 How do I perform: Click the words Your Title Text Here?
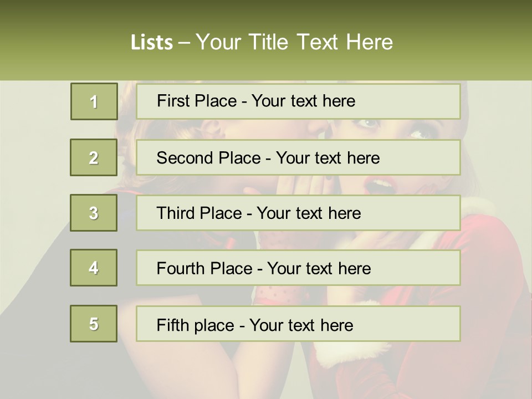coord(294,42)
